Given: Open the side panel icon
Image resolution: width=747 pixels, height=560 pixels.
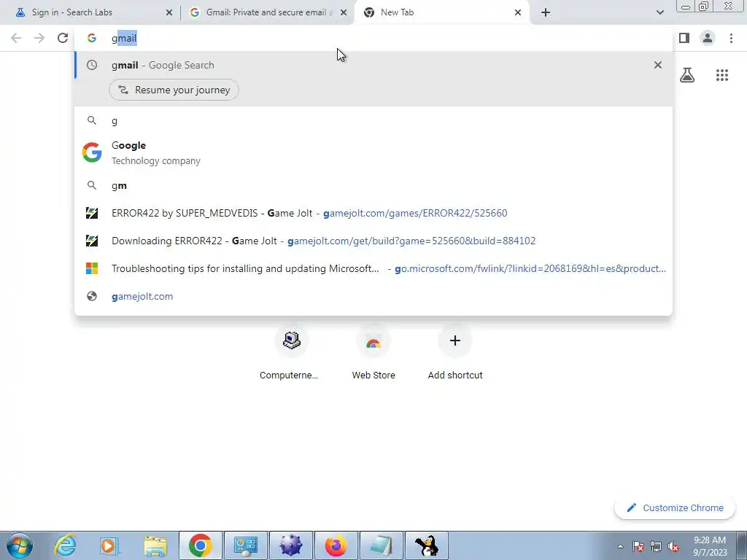Looking at the screenshot, I should (x=684, y=38).
